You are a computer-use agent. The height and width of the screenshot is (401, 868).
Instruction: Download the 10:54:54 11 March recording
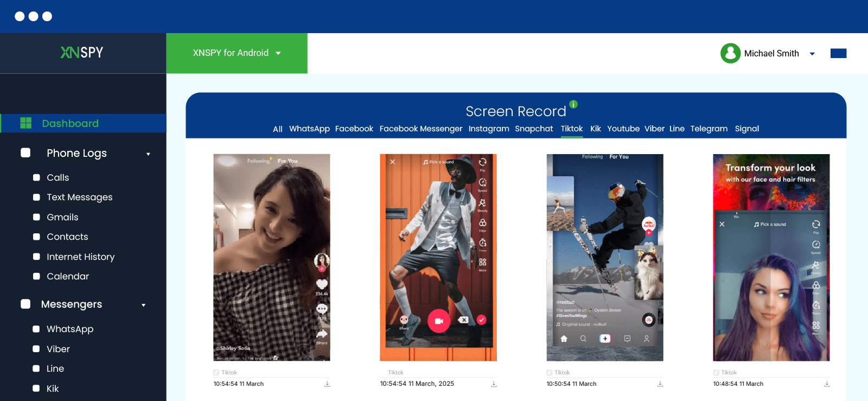(x=327, y=384)
